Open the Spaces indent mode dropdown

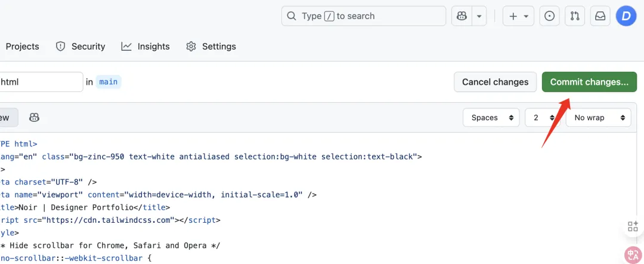491,118
